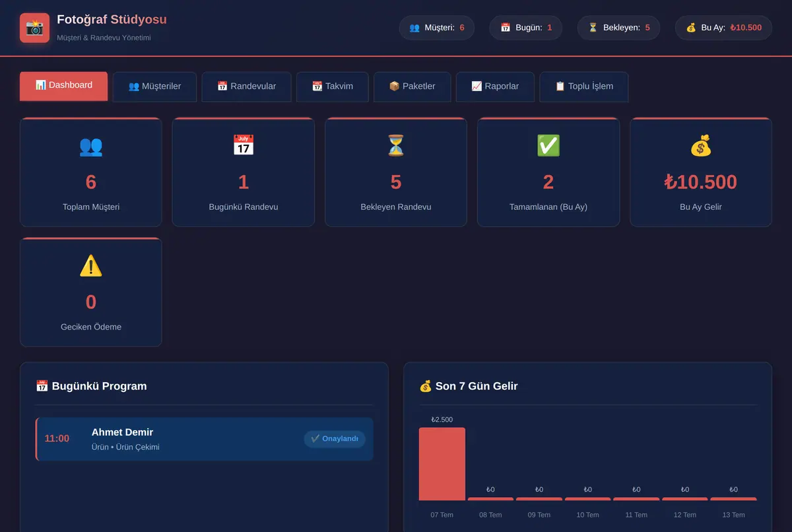
Task: Click the calendar icon beside Bugünkü Program heading
Action: 42,386
